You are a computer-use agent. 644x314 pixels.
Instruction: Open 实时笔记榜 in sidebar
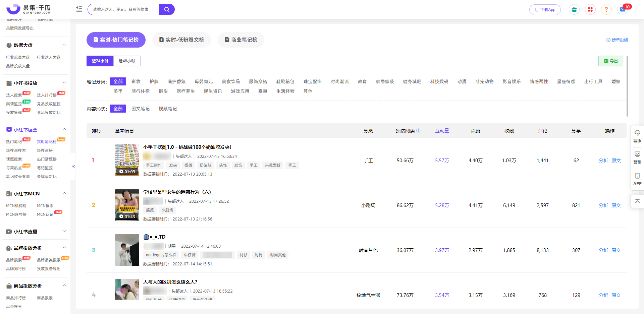tap(47, 142)
